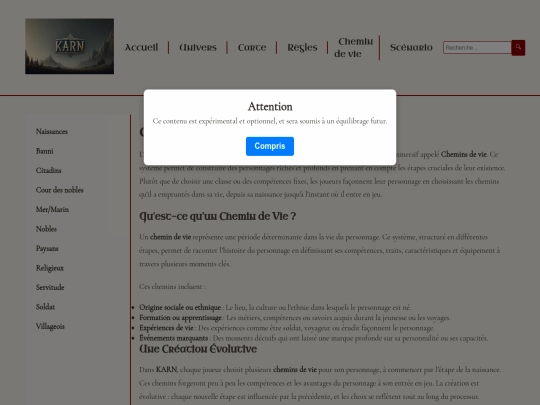Screen dimensions: 540x405
Task: Open the Chemin de vie menu item
Action: click(353, 48)
